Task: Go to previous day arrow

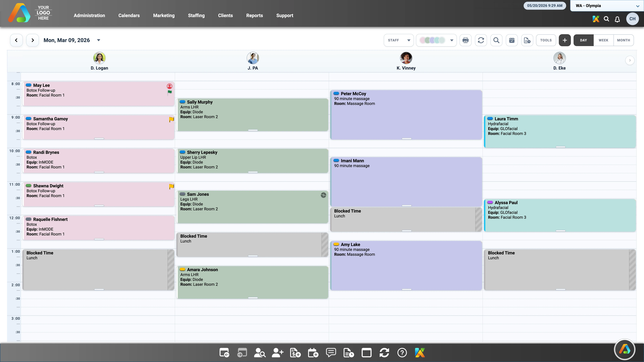Action: click(x=16, y=40)
